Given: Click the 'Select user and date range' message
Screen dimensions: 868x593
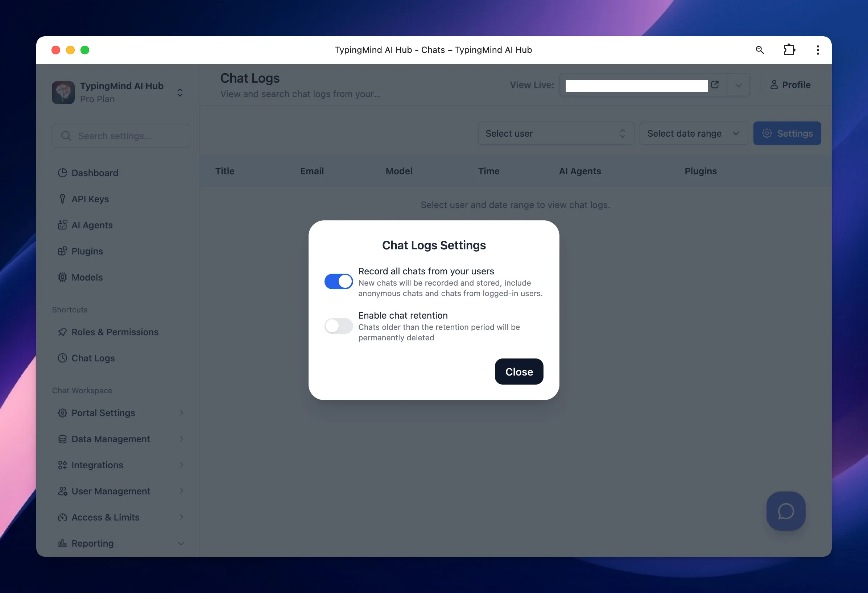Looking at the screenshot, I should [516, 205].
